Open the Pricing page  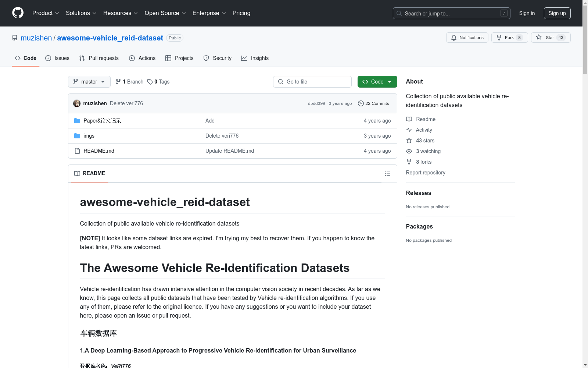(x=241, y=13)
